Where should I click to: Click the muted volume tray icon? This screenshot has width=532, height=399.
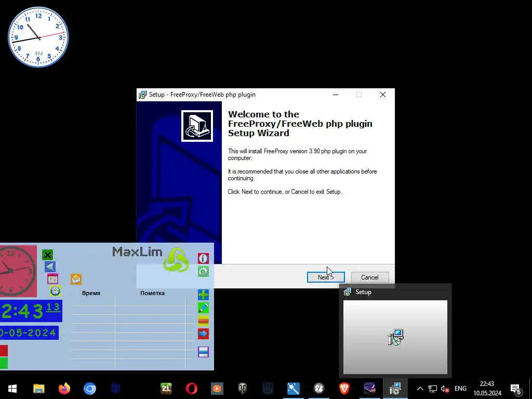(445, 389)
